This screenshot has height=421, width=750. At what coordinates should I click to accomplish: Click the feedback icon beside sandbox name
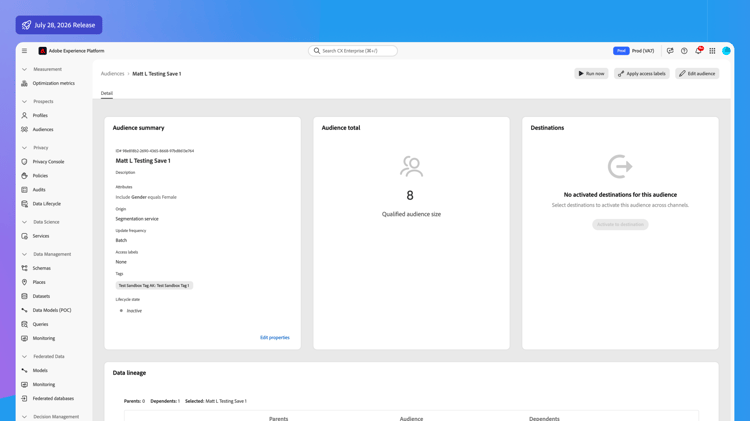pos(670,51)
